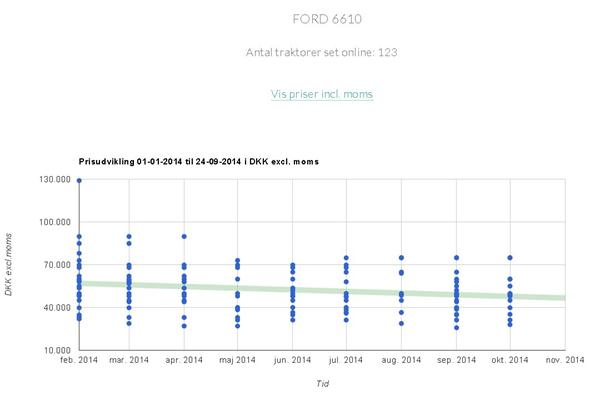
Task: Click the x-axis label jun. 2014
Action: click(292, 360)
